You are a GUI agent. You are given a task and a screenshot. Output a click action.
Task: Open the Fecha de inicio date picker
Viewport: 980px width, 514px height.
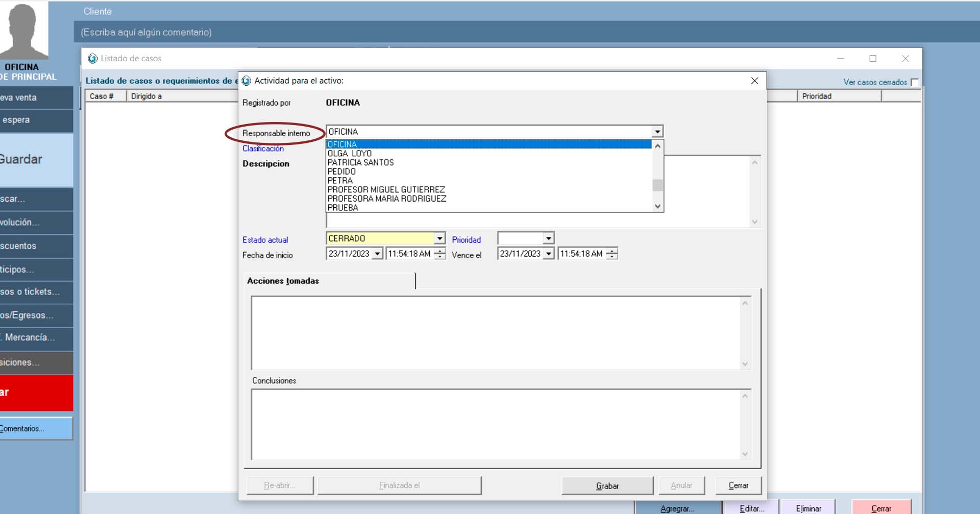point(377,254)
